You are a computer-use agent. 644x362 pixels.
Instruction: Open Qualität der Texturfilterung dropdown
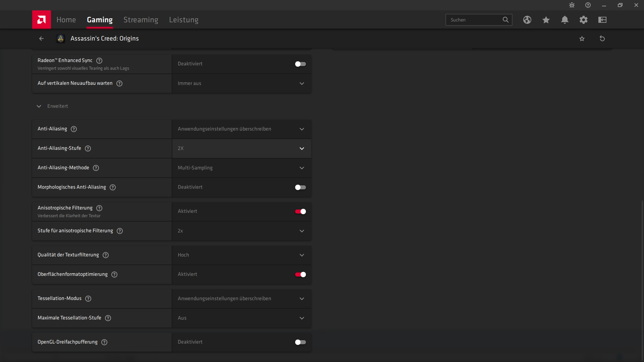click(241, 255)
